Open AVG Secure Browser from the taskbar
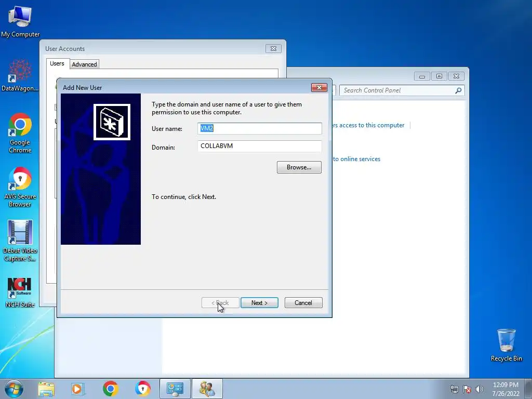 coord(142,389)
